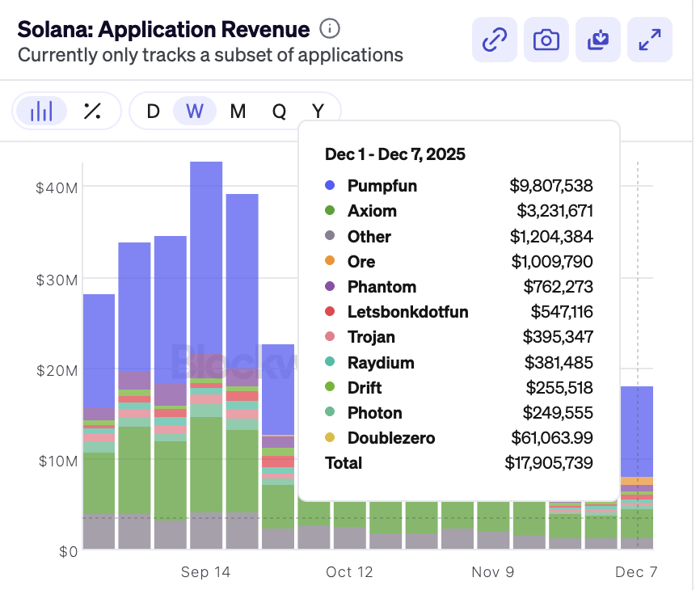Click 'Pumpfun' value $9,807,538

click(551, 186)
